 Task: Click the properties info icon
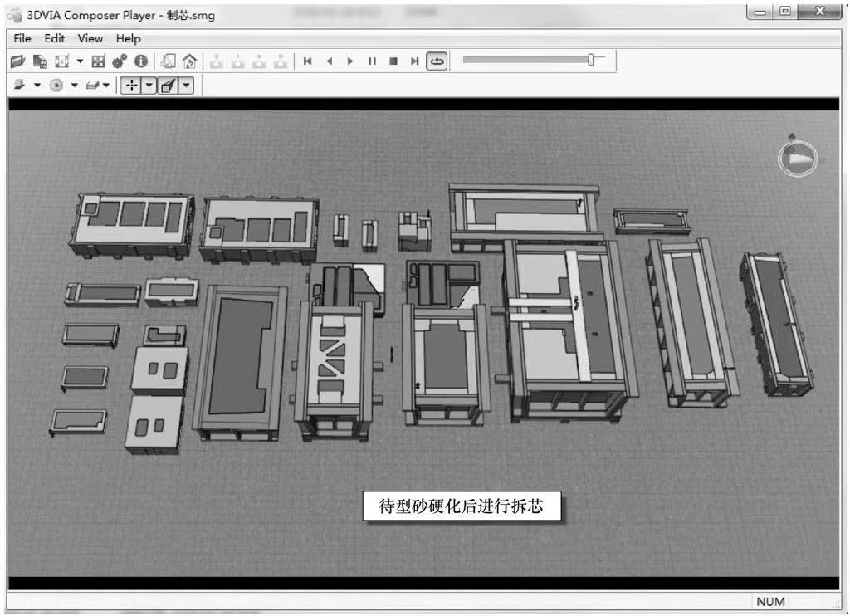(x=141, y=61)
